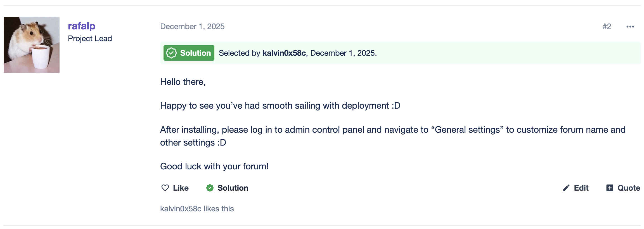This screenshot has width=644, height=229.
Task: Click kalvin0x58c in the Selected by banner
Action: coord(284,53)
